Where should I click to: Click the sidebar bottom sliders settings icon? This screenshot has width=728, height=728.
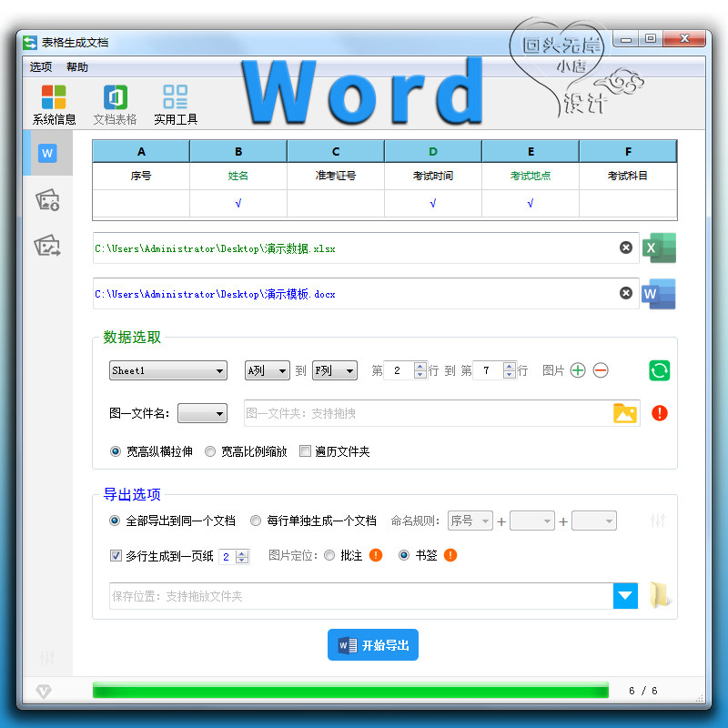[47, 657]
